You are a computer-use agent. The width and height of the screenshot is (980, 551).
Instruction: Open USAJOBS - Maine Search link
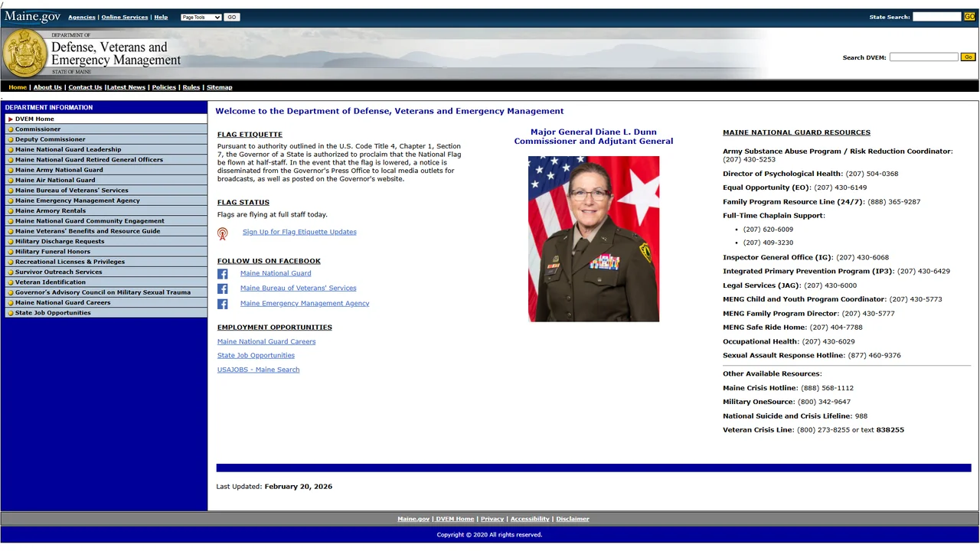258,370
